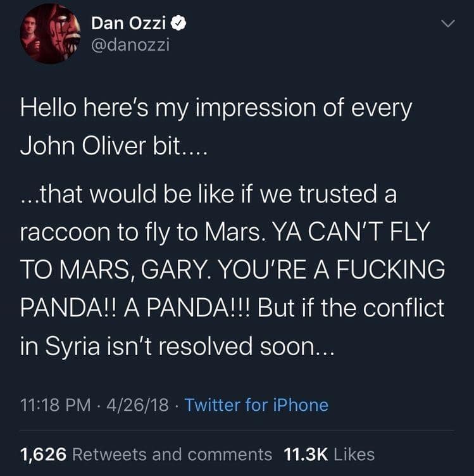Click the 'TO MARS, GARY' line
The height and width of the screenshot is (476, 474).
[232, 270]
